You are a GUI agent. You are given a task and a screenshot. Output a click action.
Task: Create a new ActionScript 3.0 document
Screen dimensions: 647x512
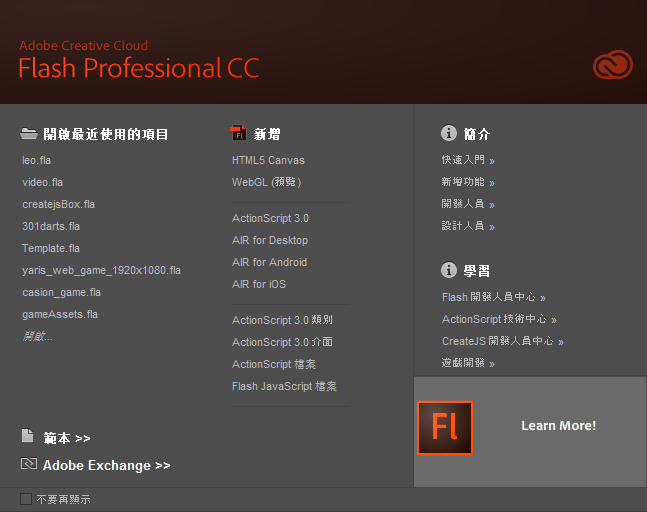pos(270,218)
